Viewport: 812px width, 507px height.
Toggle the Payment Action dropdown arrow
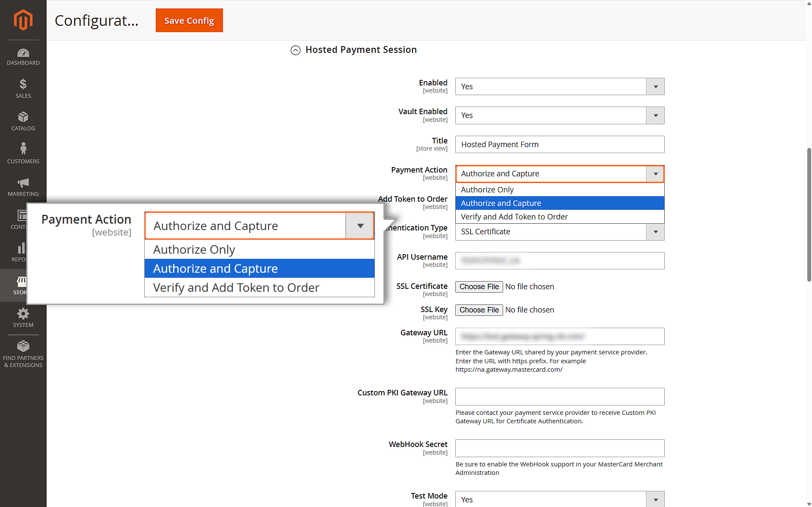pyautogui.click(x=655, y=174)
